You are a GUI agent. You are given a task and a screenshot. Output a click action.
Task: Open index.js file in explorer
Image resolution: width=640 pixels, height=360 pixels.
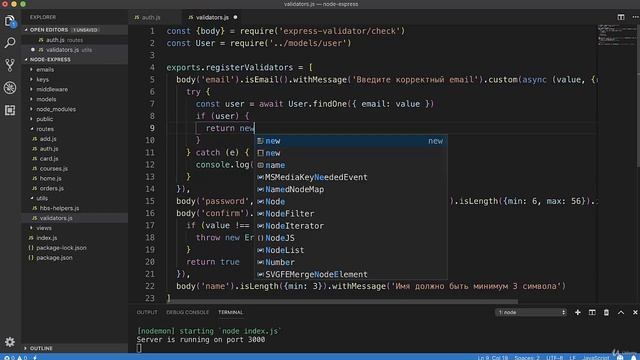[x=75, y=238]
